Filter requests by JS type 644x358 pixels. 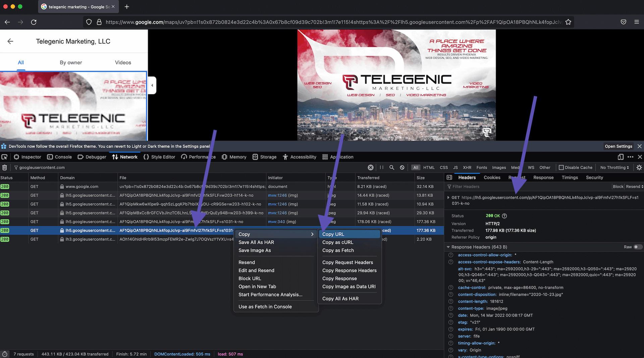point(455,168)
